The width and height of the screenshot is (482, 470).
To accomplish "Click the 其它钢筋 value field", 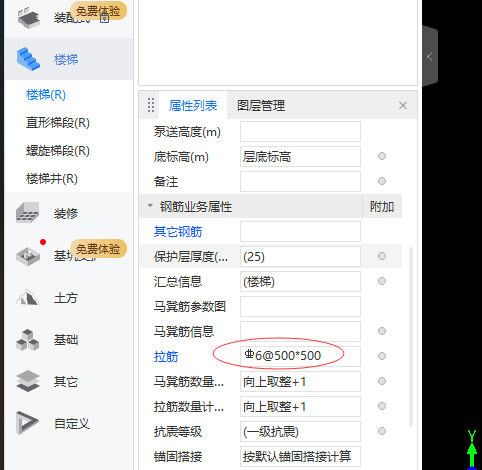I will coord(300,231).
